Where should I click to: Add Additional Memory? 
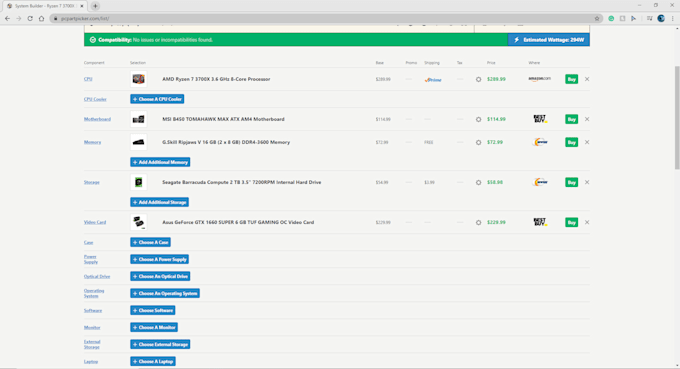[x=160, y=162]
